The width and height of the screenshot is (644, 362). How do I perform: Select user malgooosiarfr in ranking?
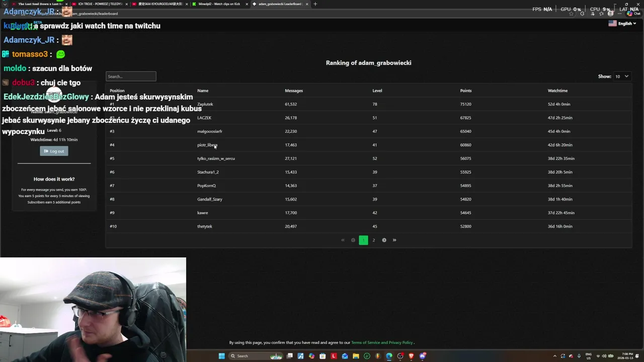click(x=210, y=131)
